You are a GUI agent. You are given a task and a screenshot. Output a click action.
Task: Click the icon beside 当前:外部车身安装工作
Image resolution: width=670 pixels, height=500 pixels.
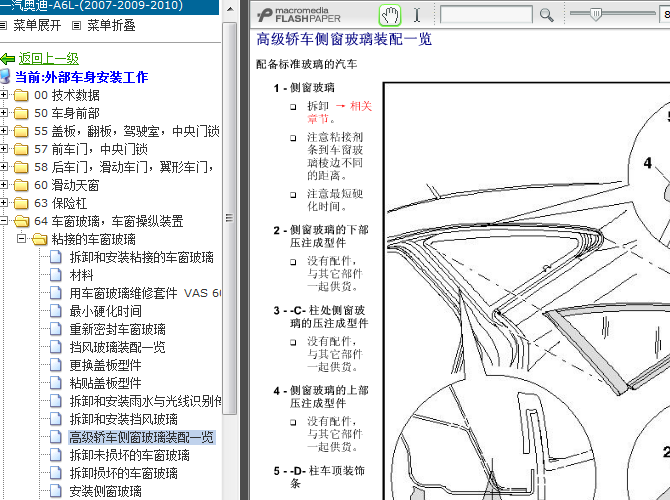click(x=5, y=76)
